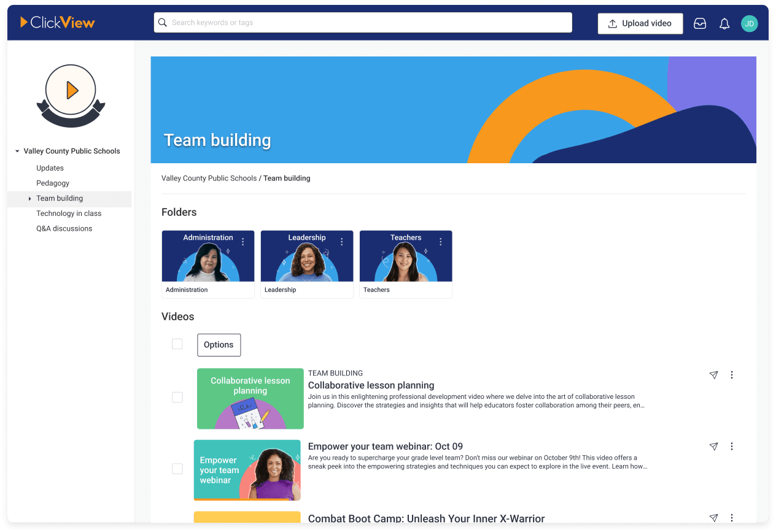Select the Collaborative lesson planning checkbox
This screenshot has height=532, width=776.
point(177,397)
